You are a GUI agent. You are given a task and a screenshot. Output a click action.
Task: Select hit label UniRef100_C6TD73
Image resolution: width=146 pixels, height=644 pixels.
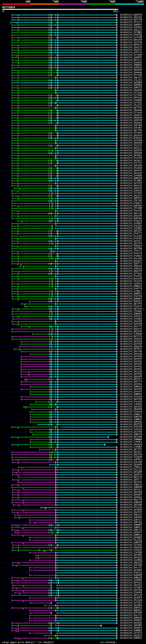click(131, 633)
